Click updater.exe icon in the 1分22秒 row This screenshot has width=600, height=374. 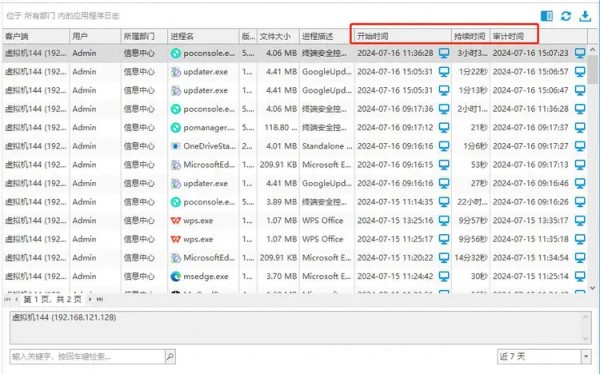click(x=176, y=72)
